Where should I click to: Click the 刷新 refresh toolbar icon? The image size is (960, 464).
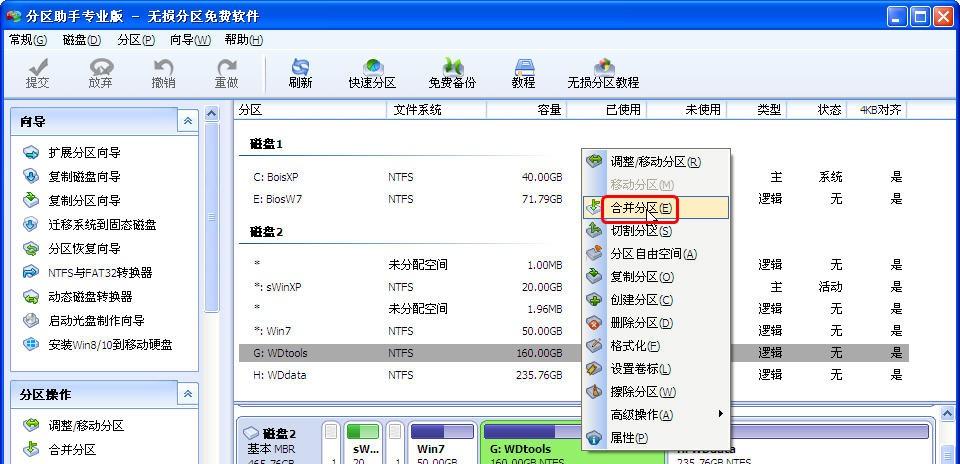300,73
